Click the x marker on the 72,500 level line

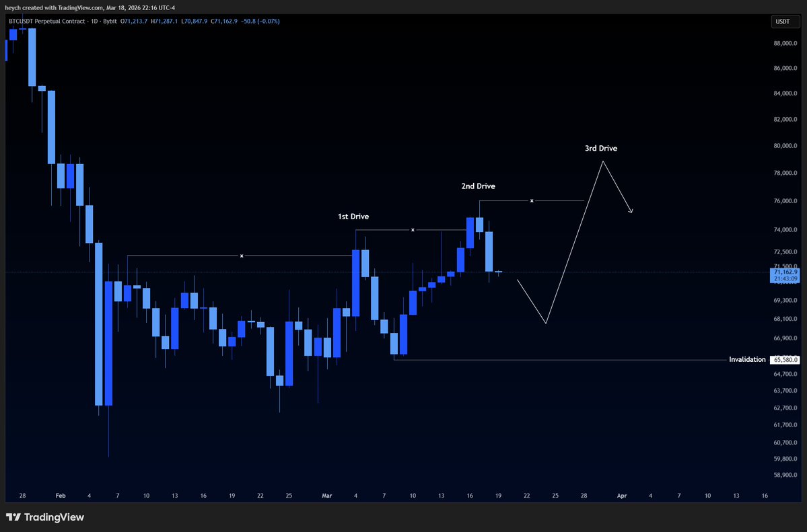click(242, 256)
